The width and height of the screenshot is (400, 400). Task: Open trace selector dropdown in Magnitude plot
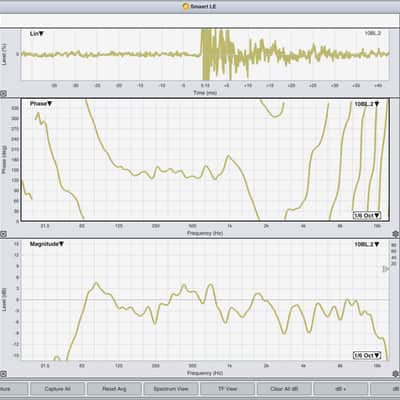point(367,244)
